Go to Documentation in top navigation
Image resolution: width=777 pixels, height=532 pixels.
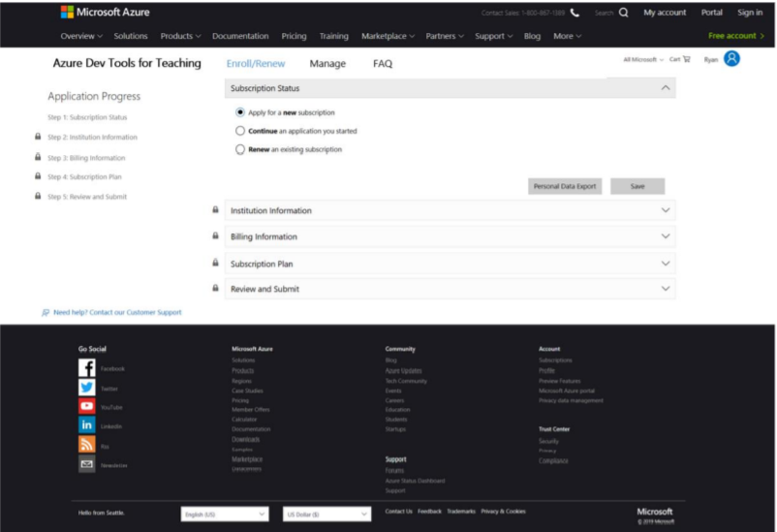pos(240,36)
